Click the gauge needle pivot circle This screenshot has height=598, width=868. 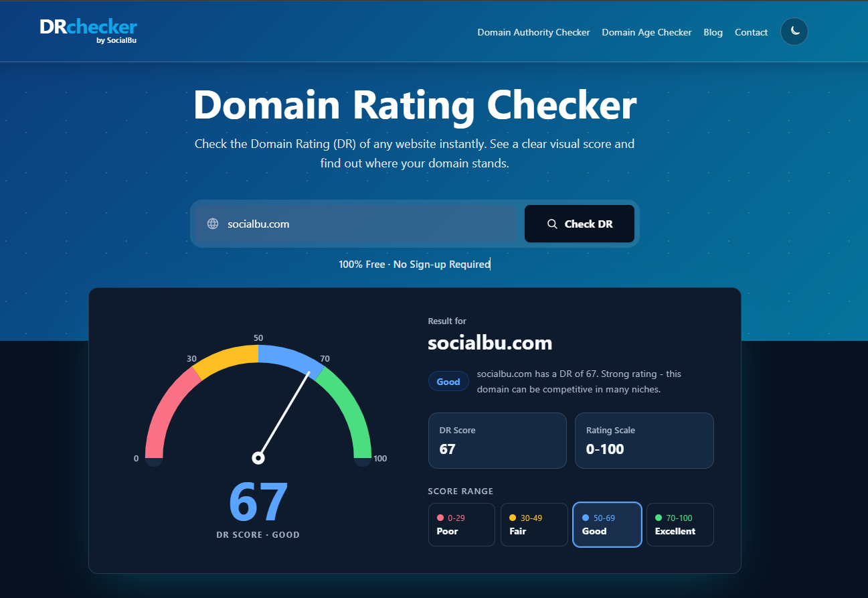click(x=258, y=458)
